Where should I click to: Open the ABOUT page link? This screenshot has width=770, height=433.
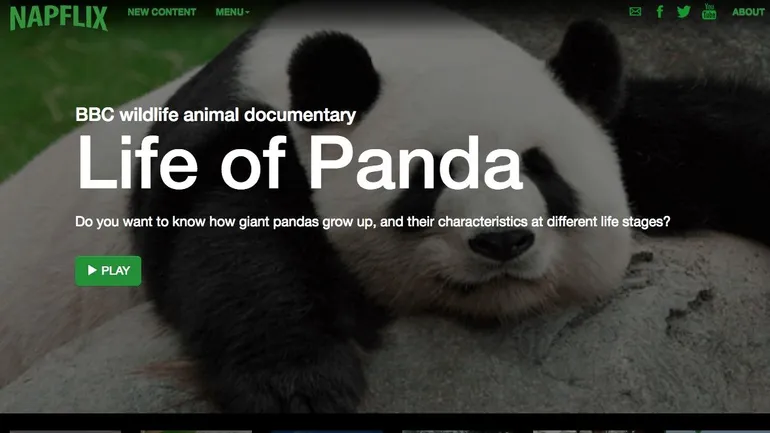point(748,12)
